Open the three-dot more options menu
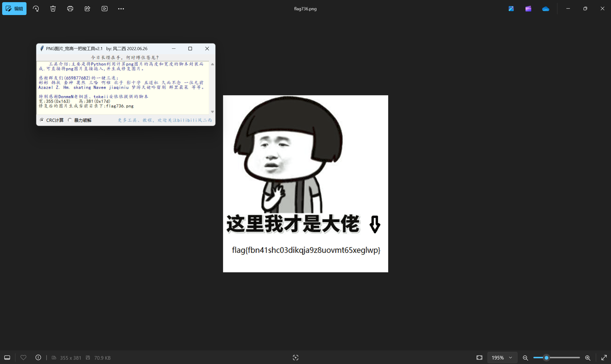 (x=121, y=9)
